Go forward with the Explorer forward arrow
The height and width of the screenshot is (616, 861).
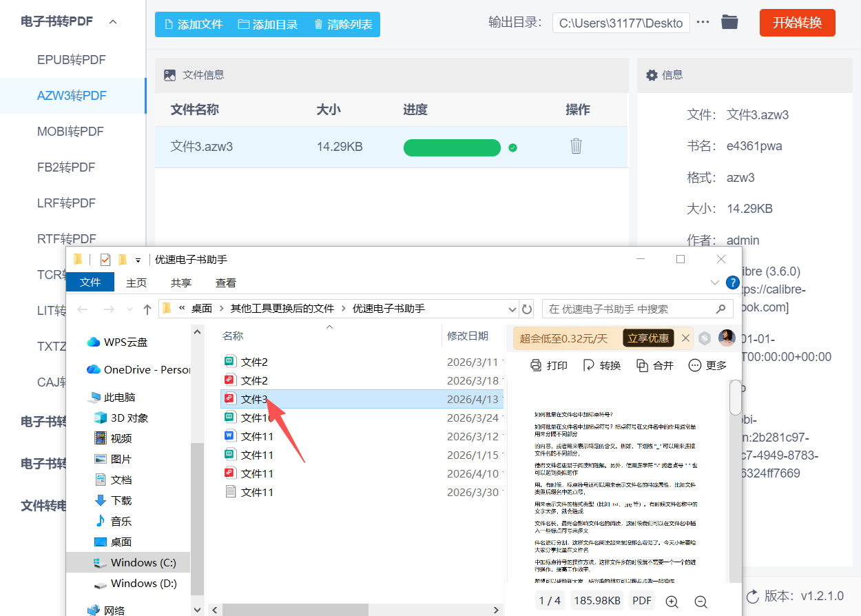click(109, 309)
